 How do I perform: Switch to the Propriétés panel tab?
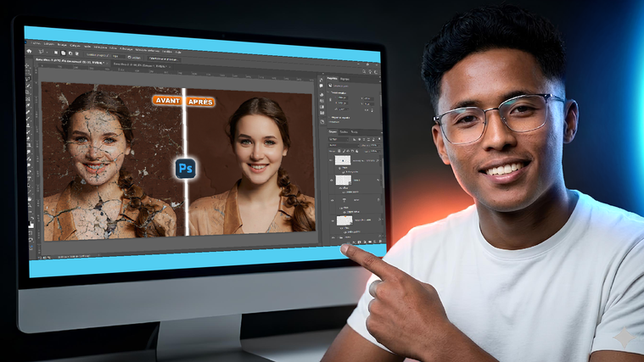[x=333, y=78]
